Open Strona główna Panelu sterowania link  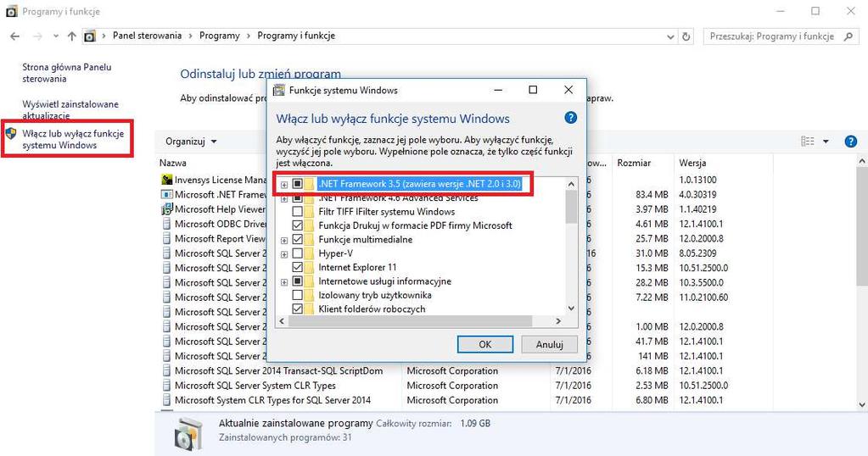tap(66, 73)
